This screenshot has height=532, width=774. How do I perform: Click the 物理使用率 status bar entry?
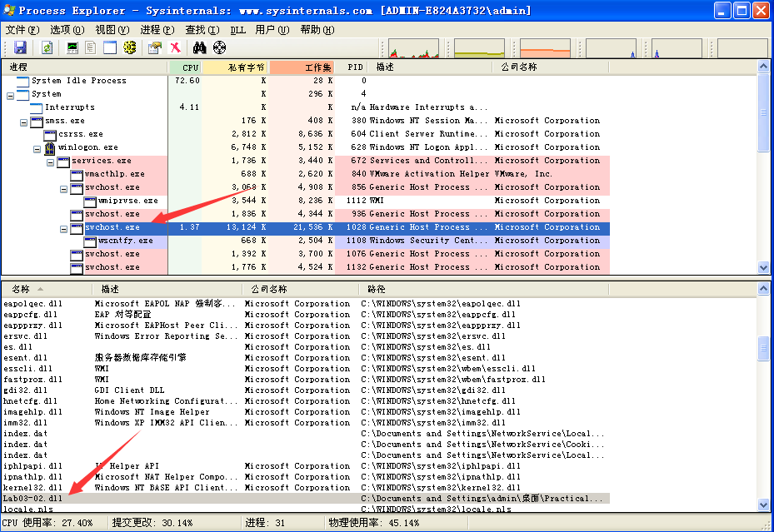(374, 523)
